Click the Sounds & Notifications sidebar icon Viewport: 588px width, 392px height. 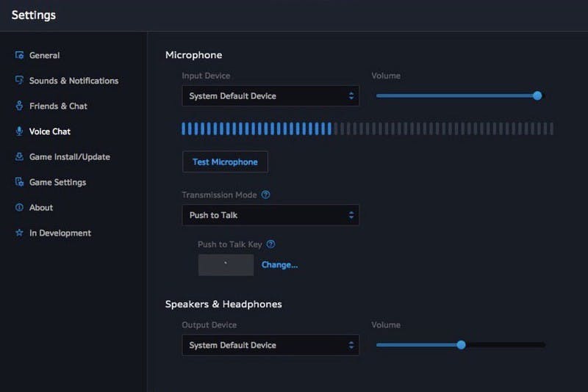[20, 81]
